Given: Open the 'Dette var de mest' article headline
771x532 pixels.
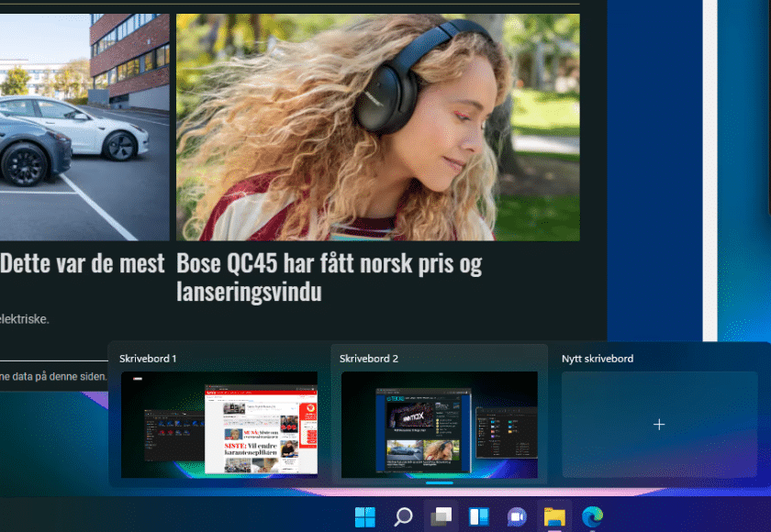Looking at the screenshot, I should 82,263.
